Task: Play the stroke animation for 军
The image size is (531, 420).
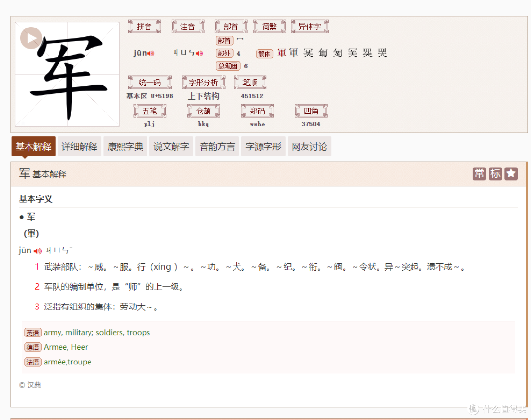Action: [31, 38]
